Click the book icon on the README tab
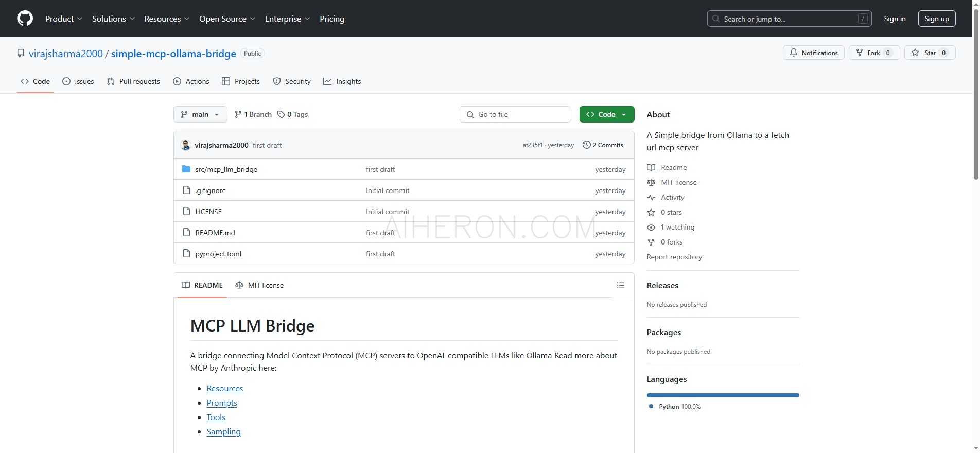Screen dimensions: 980x453 pos(186,285)
